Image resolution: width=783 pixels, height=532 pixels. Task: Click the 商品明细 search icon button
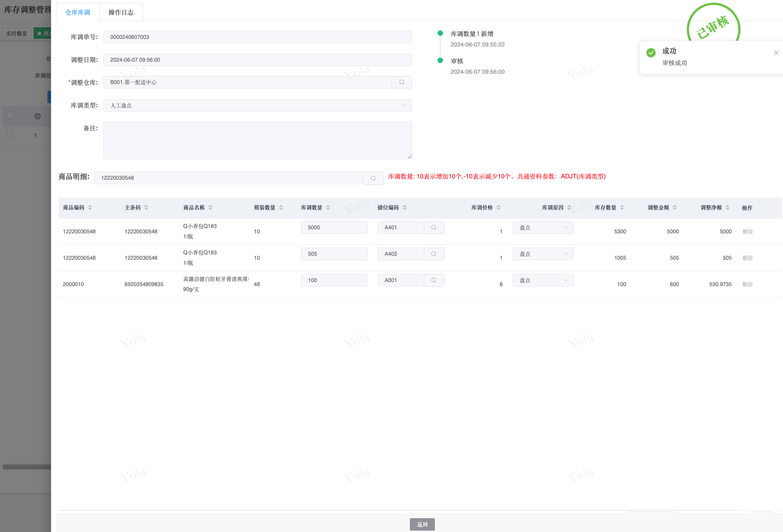click(x=373, y=178)
